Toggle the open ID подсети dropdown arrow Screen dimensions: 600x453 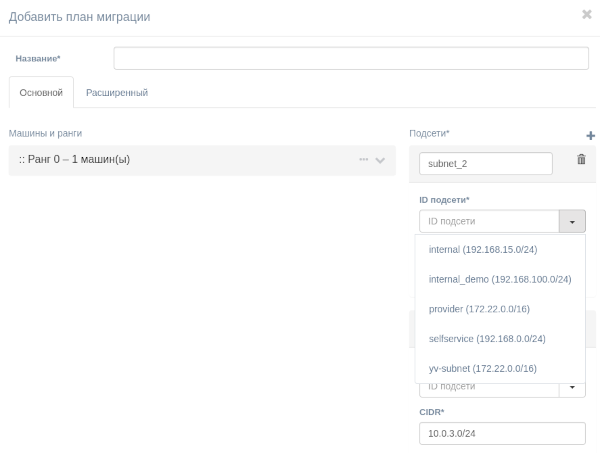point(572,221)
